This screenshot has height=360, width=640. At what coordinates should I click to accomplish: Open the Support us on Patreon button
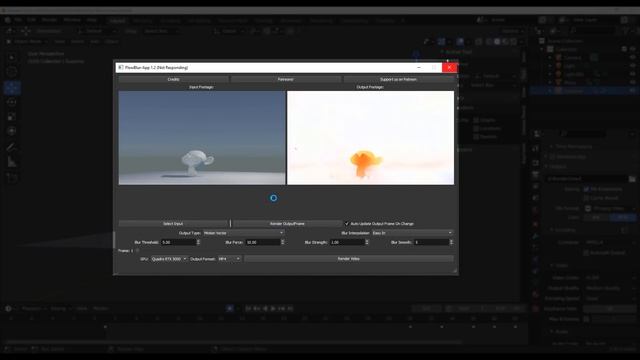pyautogui.click(x=398, y=79)
